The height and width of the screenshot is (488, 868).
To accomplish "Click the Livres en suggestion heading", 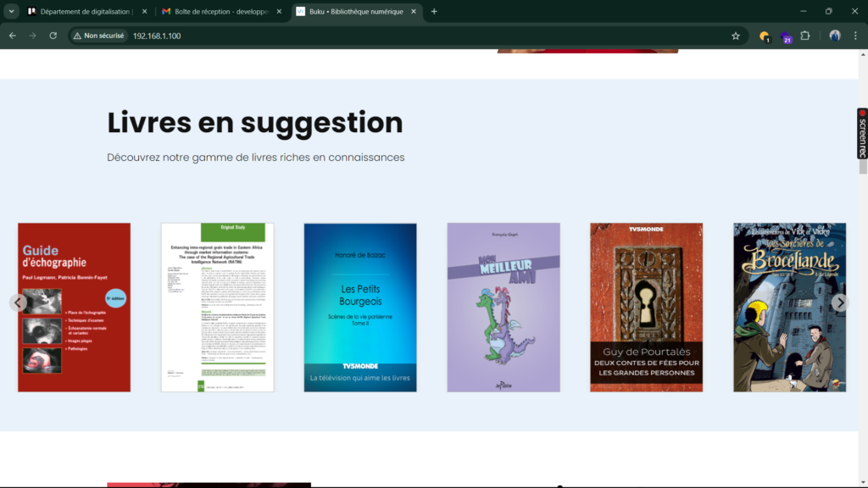I will [254, 123].
